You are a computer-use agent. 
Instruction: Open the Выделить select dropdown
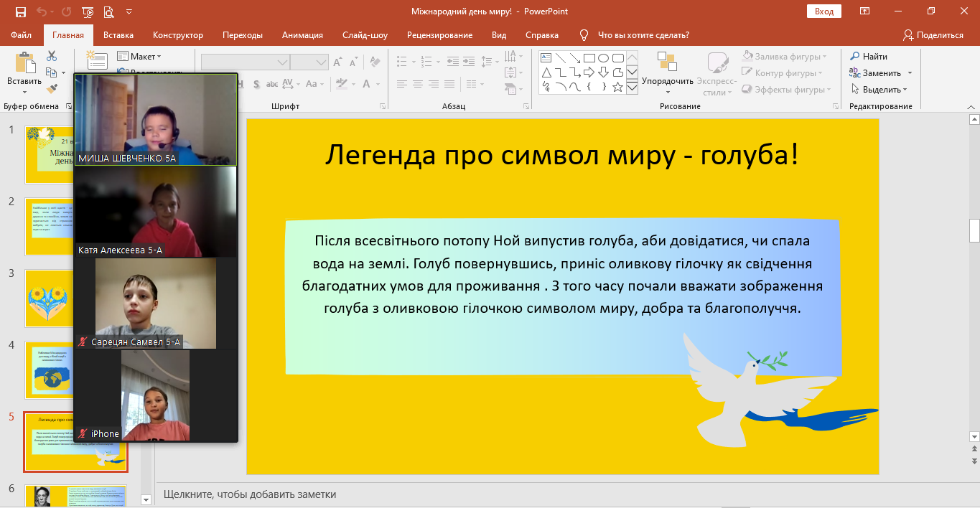pyautogui.click(x=880, y=90)
